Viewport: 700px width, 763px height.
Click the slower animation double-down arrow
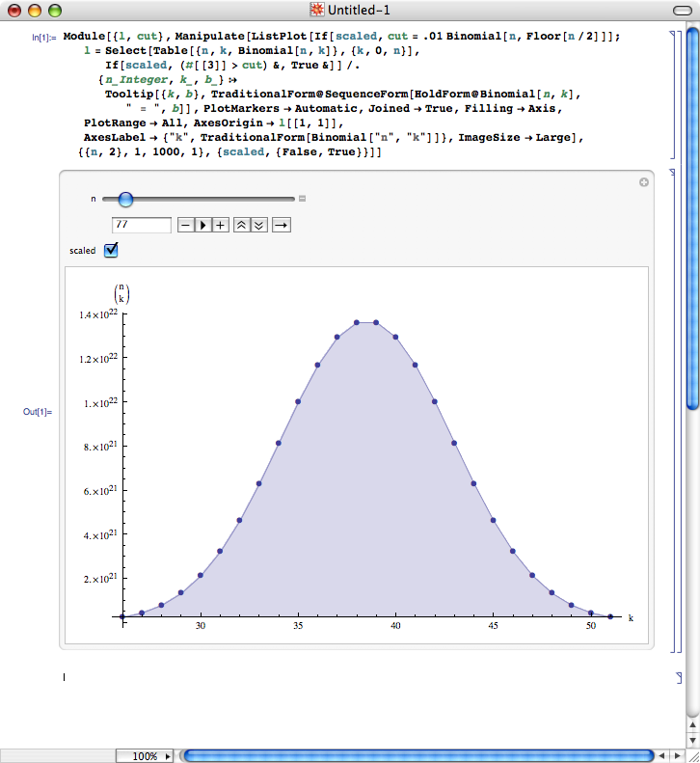pyautogui.click(x=258, y=225)
